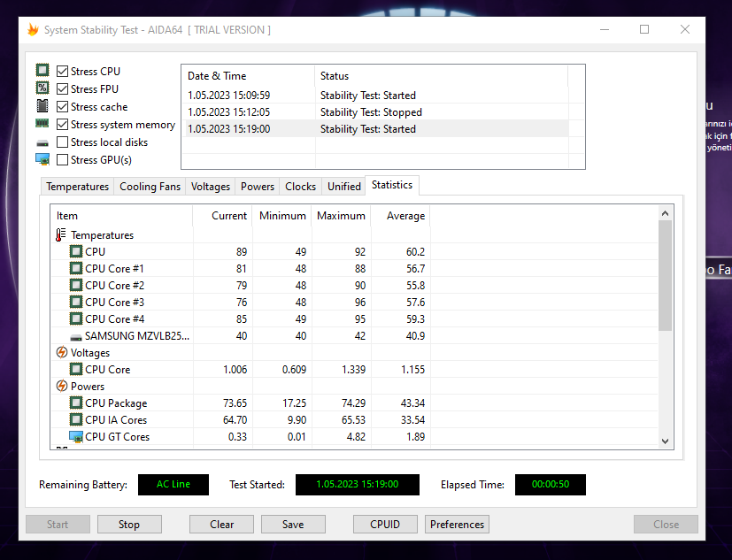This screenshot has width=732, height=560.
Task: Uncheck the Stress system memory checkbox
Action: coord(62,125)
